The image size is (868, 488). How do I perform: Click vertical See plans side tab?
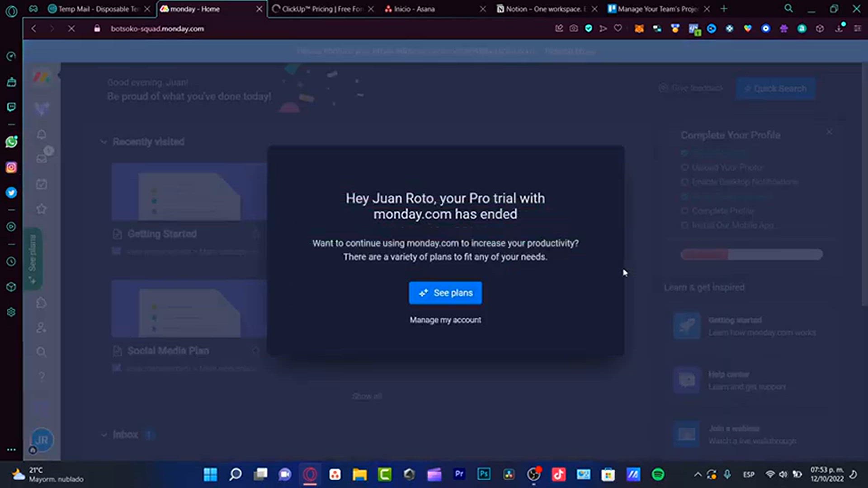33,258
